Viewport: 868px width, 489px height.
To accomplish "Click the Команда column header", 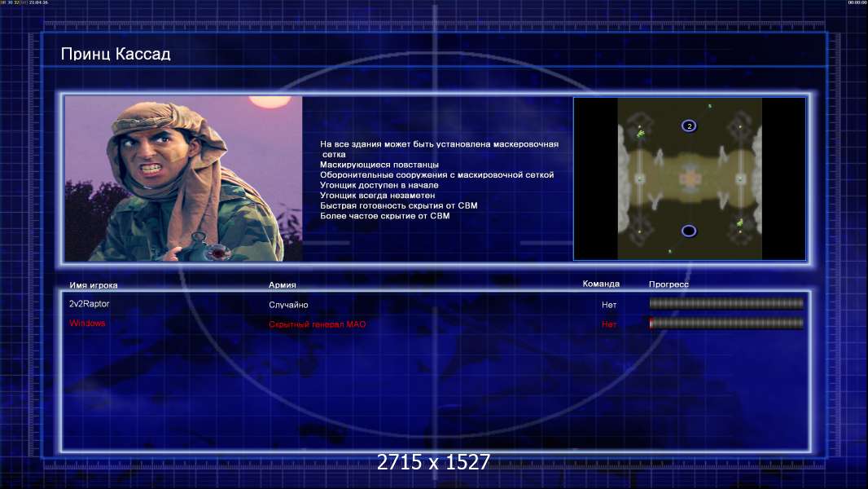I will pyautogui.click(x=601, y=284).
